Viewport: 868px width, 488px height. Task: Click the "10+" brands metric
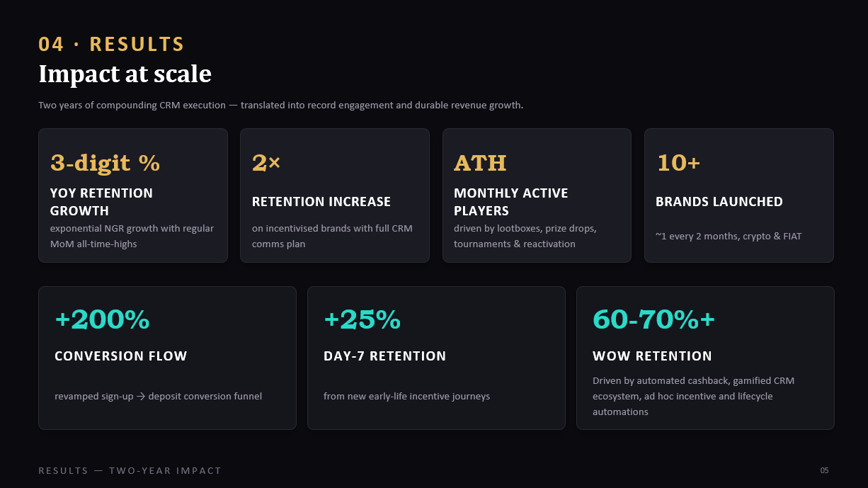click(678, 163)
